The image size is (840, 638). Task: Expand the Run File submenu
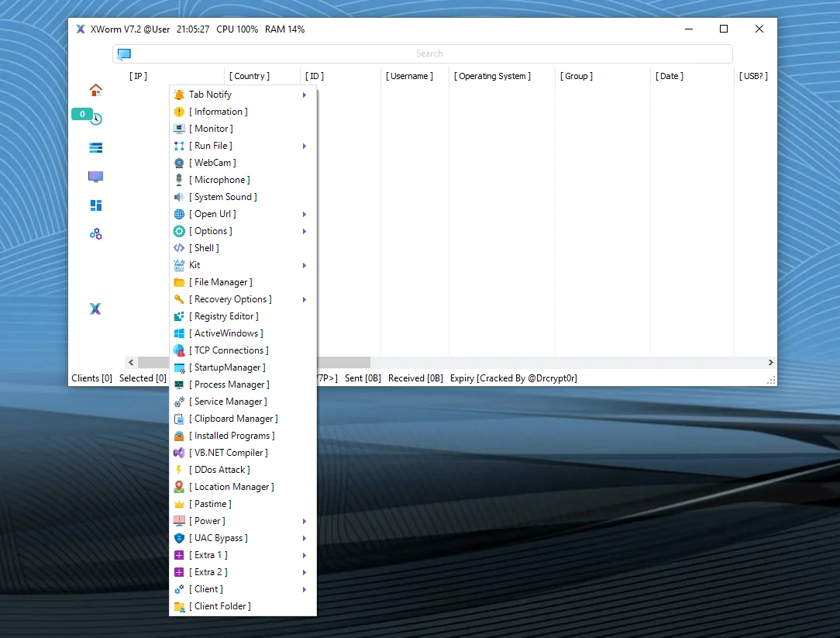304,145
